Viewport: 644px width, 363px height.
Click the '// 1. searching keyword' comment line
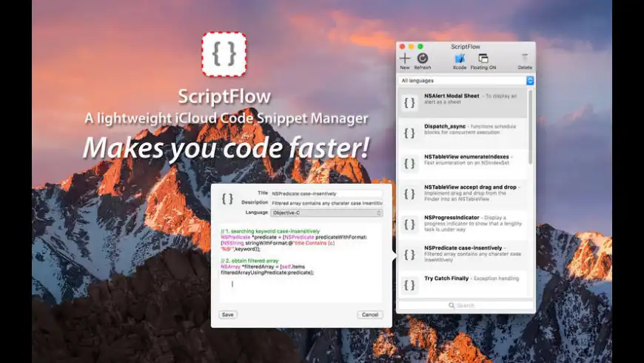click(270, 231)
